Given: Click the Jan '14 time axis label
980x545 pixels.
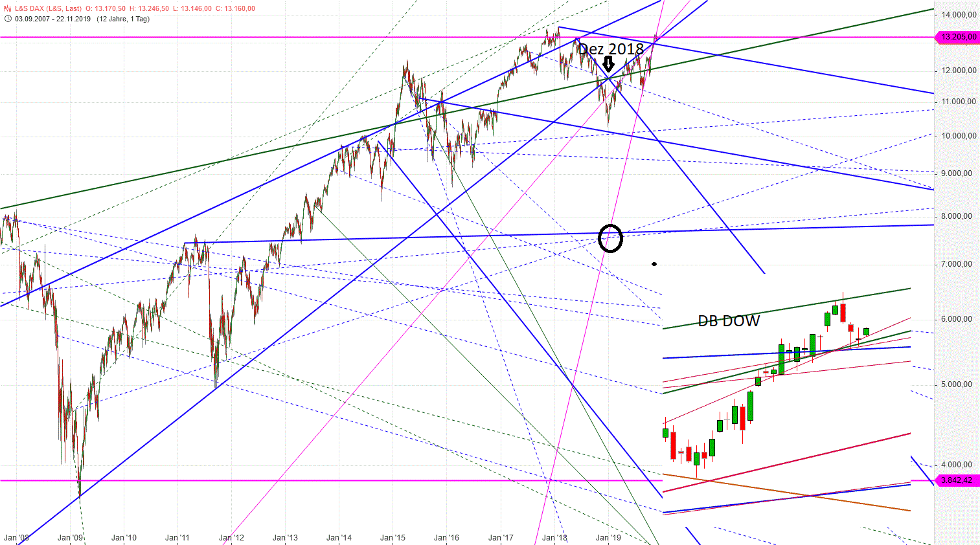Looking at the screenshot, I should (x=339, y=538).
